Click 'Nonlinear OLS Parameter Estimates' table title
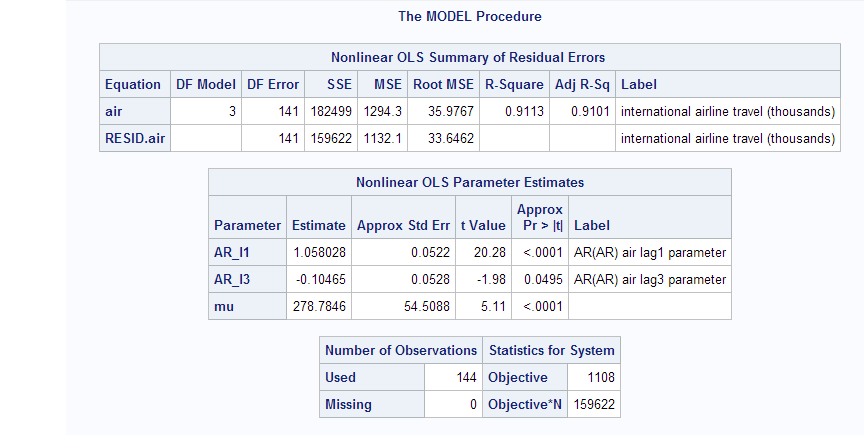Screen dimensions: 864x435 pos(469,182)
